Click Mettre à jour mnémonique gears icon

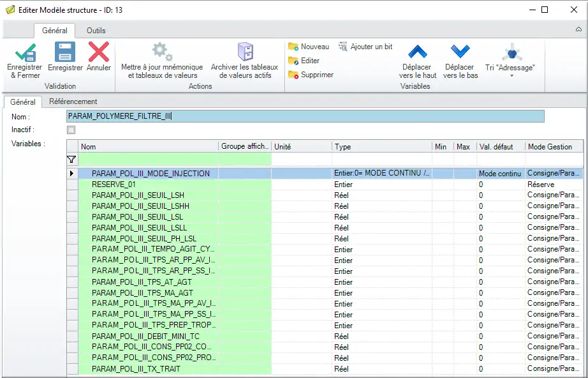tap(162, 52)
